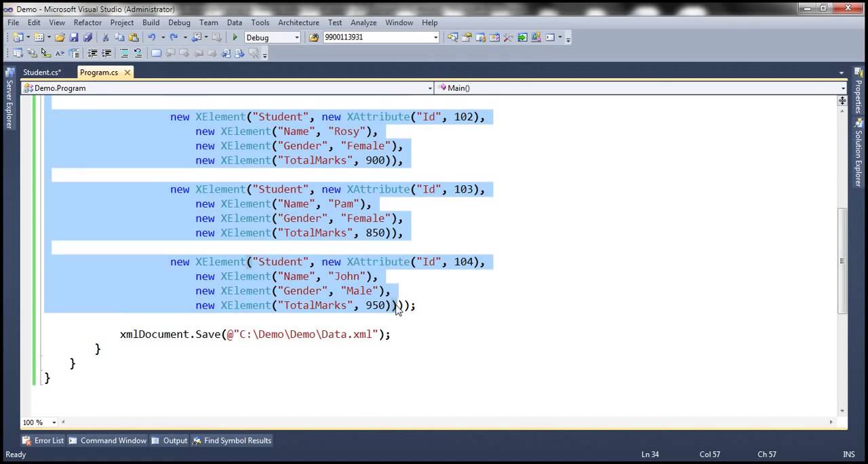Click the Copy toolbar icon
The width and height of the screenshot is (868, 464).
(119, 37)
